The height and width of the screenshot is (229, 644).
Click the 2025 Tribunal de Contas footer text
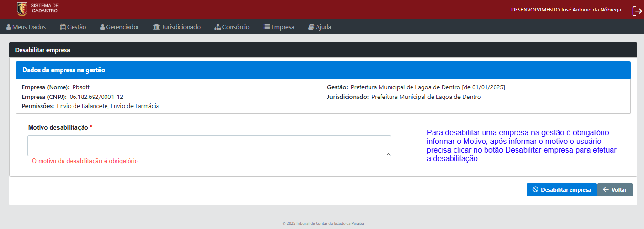323,223
